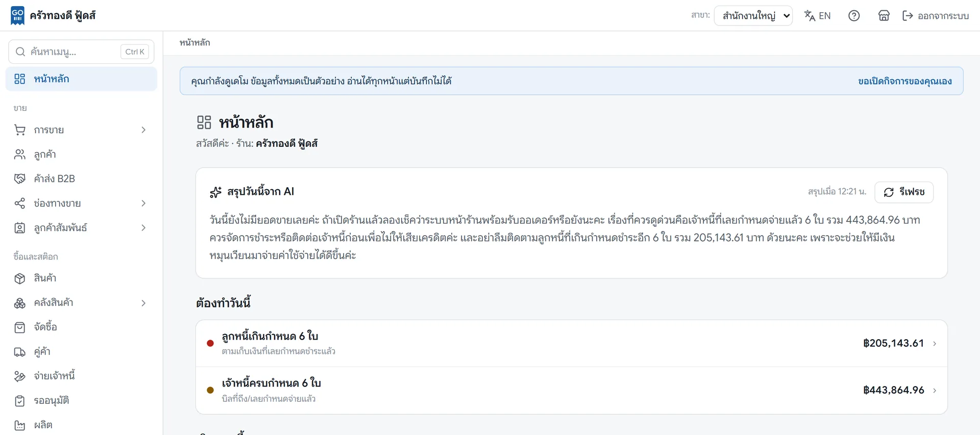Click ขอเปิดกิจการของคุณเอง link
980x435 pixels.
point(904,81)
